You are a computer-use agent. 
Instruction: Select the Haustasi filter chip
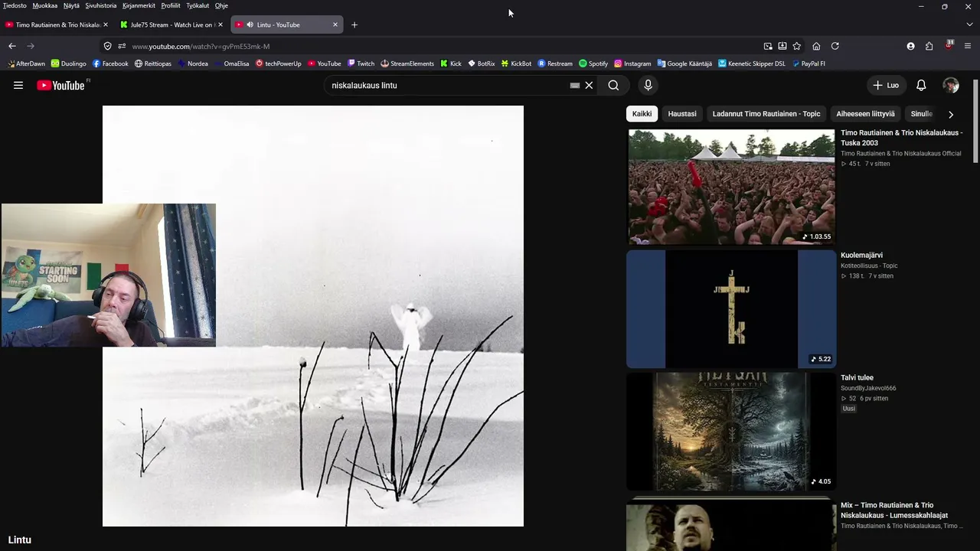click(x=682, y=114)
